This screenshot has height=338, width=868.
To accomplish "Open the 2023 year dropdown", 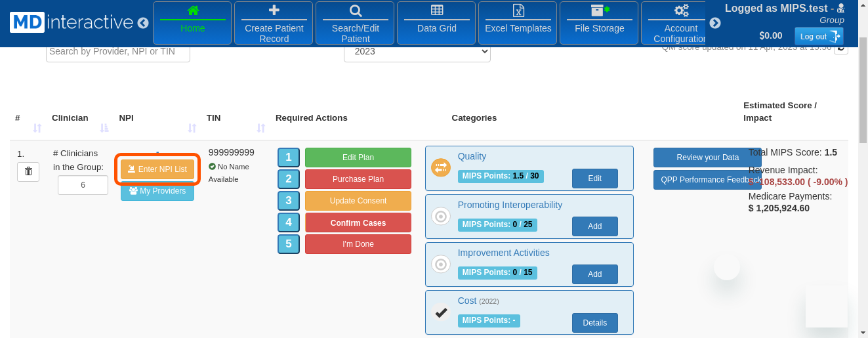I will pos(417,52).
